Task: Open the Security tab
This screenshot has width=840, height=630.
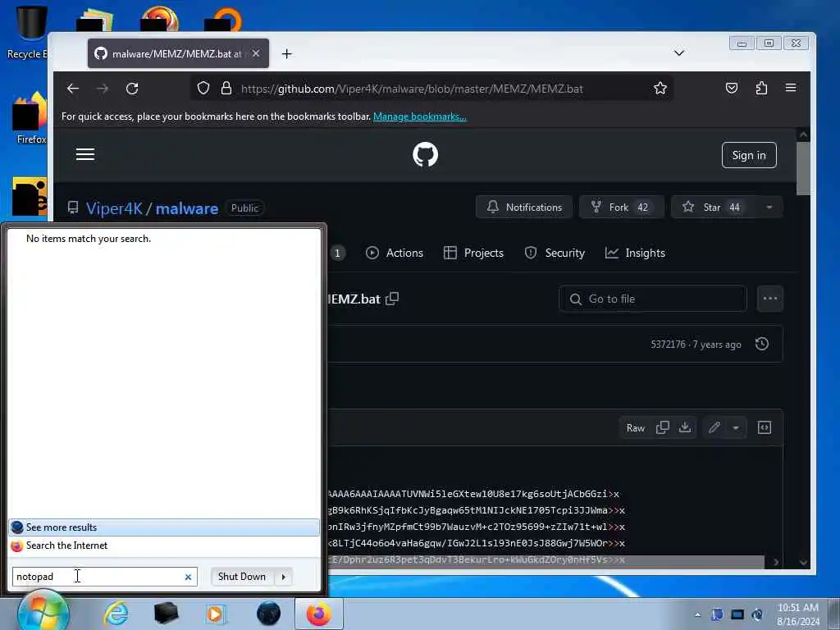Action: [555, 253]
